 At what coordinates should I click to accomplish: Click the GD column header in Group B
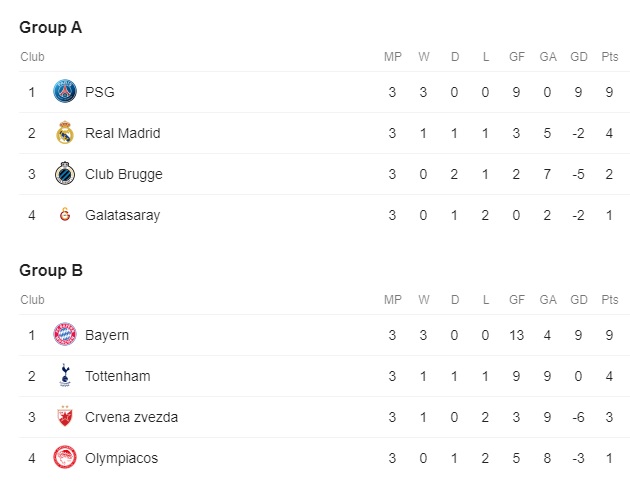579,300
